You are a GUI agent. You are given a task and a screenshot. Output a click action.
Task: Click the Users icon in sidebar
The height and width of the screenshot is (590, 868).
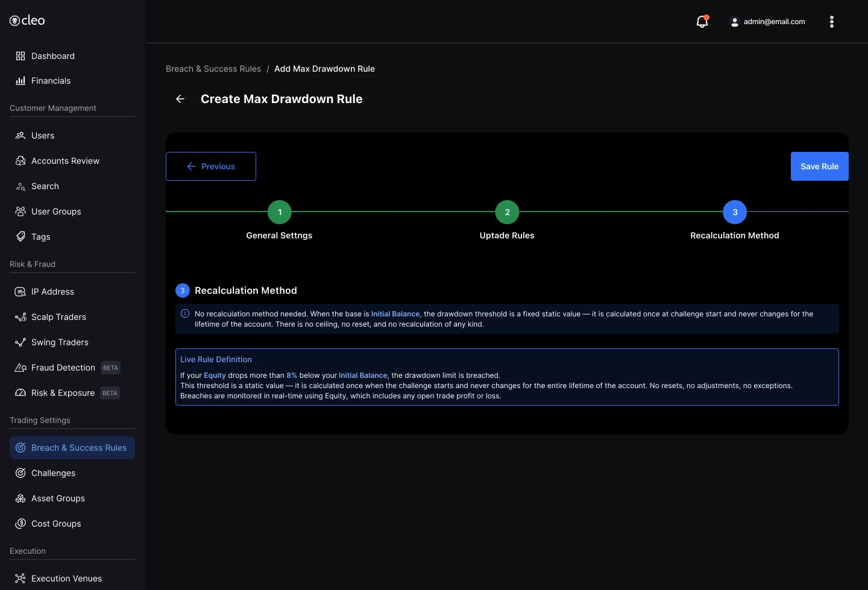coord(20,136)
